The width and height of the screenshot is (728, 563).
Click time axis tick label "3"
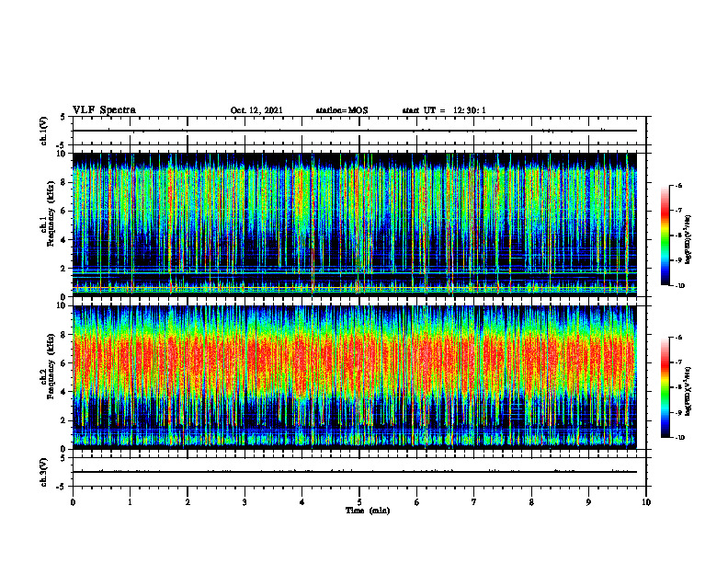pos(245,502)
